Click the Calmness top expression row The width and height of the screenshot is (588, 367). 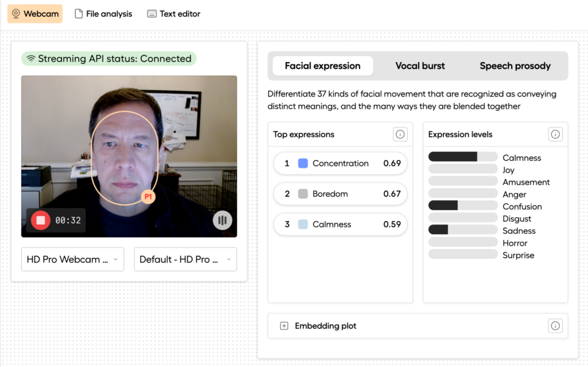340,224
